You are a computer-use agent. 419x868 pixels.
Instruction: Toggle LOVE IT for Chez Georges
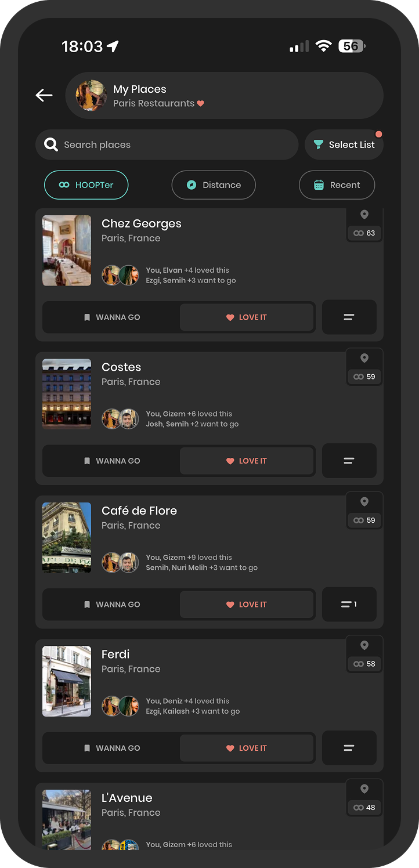[x=247, y=317]
